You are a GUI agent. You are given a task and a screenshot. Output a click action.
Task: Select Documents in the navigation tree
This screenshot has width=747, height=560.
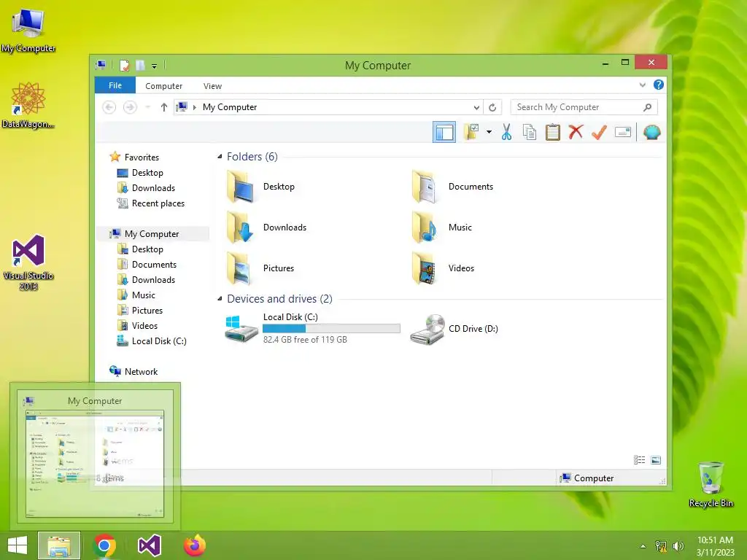[x=146, y=264]
